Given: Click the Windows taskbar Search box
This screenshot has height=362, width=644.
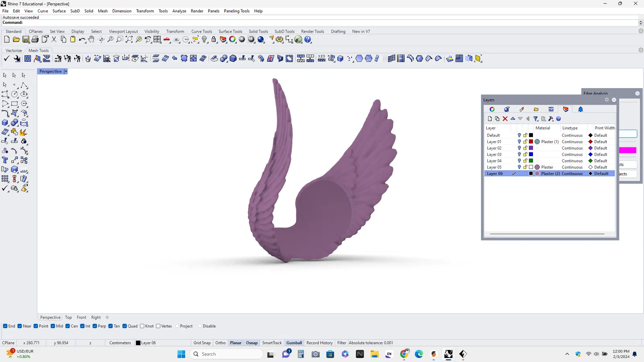Looking at the screenshot, I should click(227, 354).
